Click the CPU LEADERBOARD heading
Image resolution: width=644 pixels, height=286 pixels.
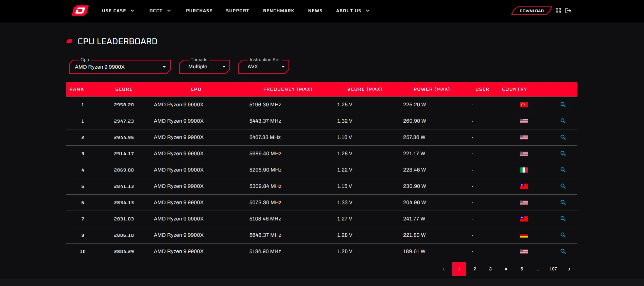pyautogui.click(x=118, y=41)
